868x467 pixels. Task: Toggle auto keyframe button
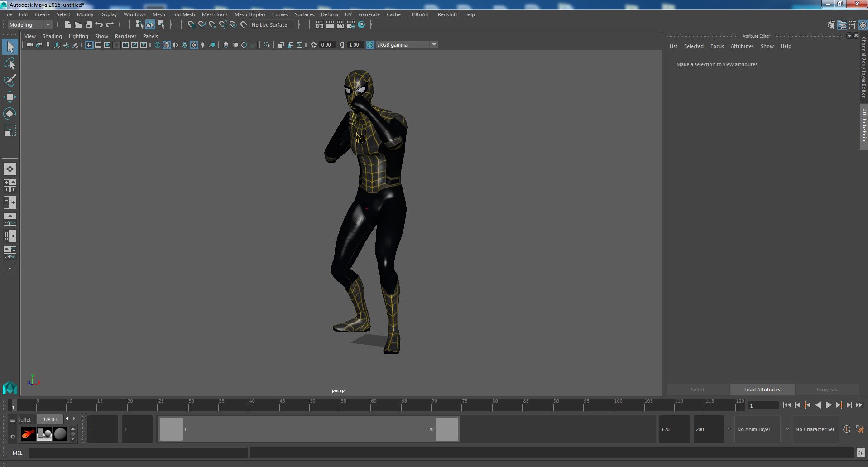click(x=846, y=429)
